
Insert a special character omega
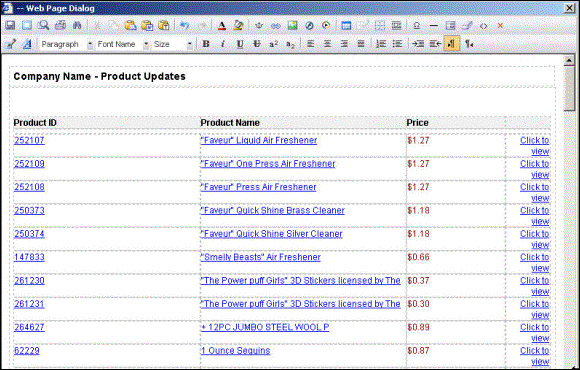point(417,26)
